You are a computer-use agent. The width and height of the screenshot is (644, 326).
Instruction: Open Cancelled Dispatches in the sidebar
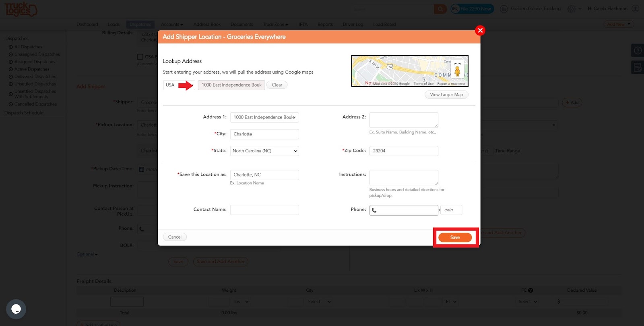pos(35,104)
